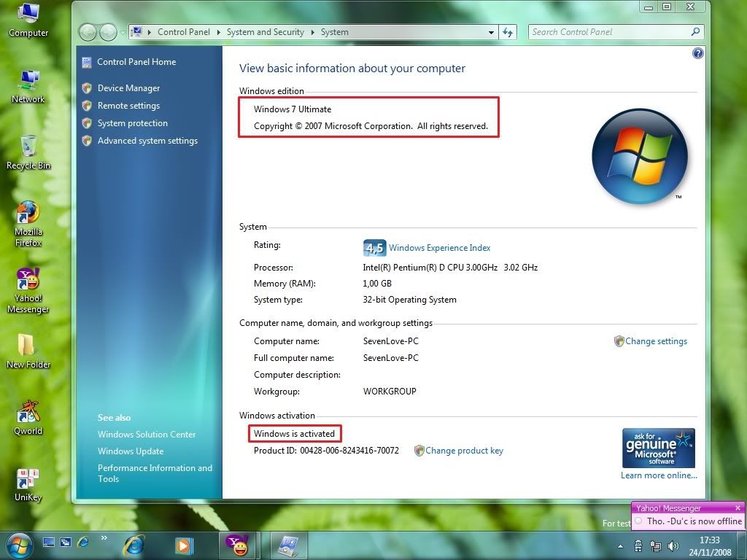Open Performance Information and Tools link
The image size is (747, 560).
(155, 473)
